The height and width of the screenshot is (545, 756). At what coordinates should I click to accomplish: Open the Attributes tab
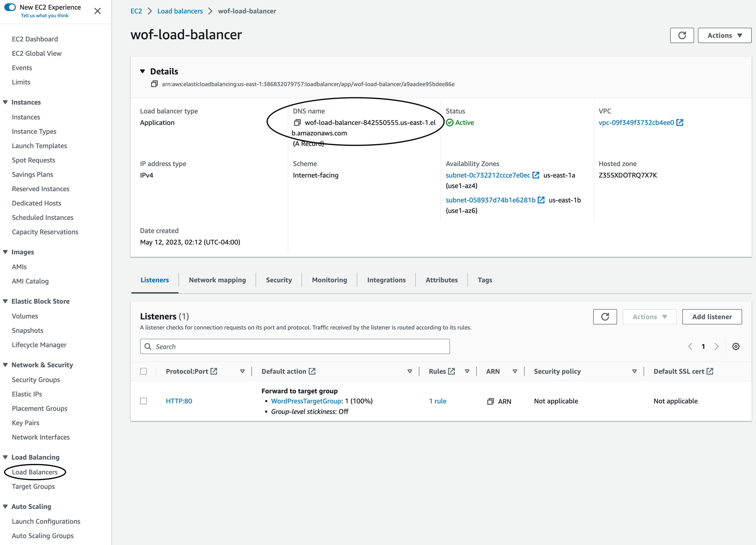pos(442,280)
